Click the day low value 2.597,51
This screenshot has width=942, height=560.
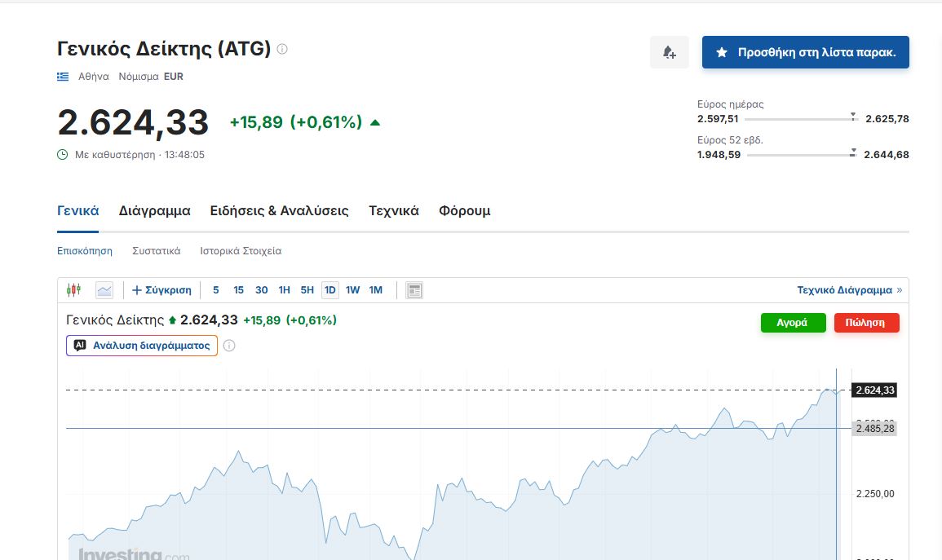(x=718, y=119)
